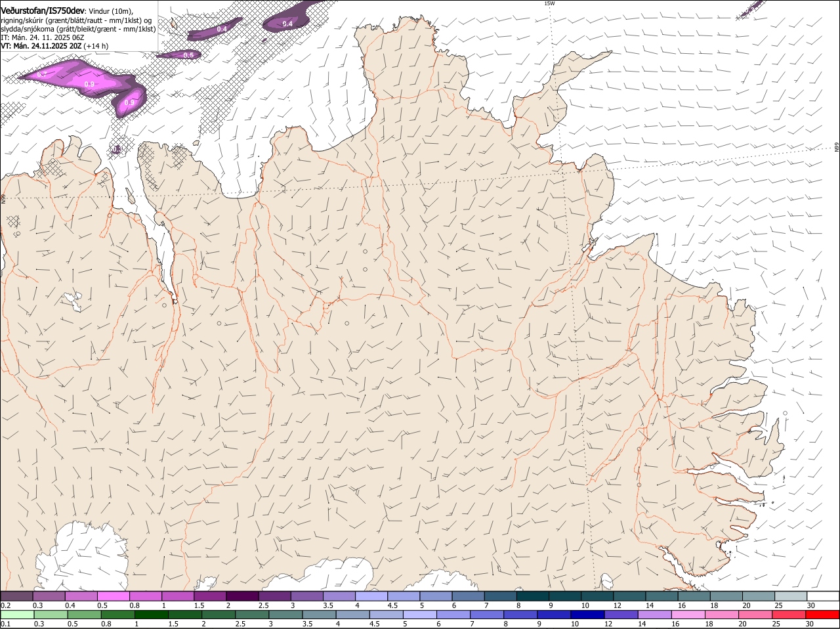Image resolution: width=840 pixels, height=629 pixels.
Task: Pick the pale lavender 5 swatch in lower legend
Action: tap(420, 615)
